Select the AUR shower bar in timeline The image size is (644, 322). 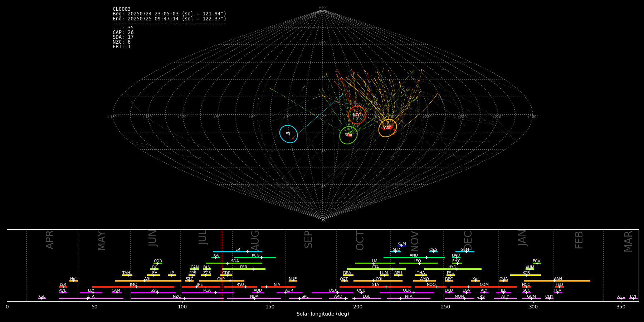point(289,293)
